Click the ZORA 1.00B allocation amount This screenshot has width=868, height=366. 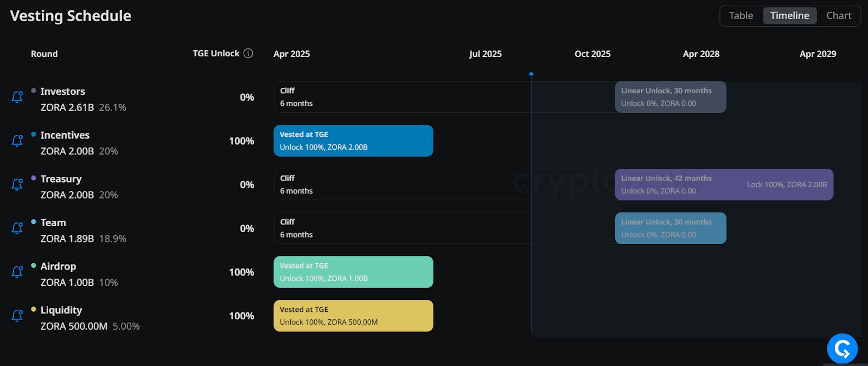[67, 282]
